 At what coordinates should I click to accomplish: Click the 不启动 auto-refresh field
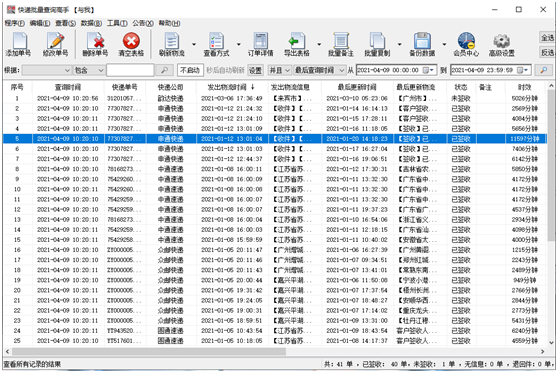190,70
